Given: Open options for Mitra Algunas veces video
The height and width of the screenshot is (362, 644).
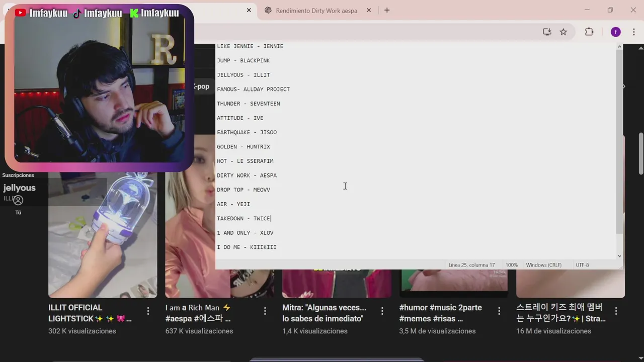Looking at the screenshot, I should pos(382,311).
